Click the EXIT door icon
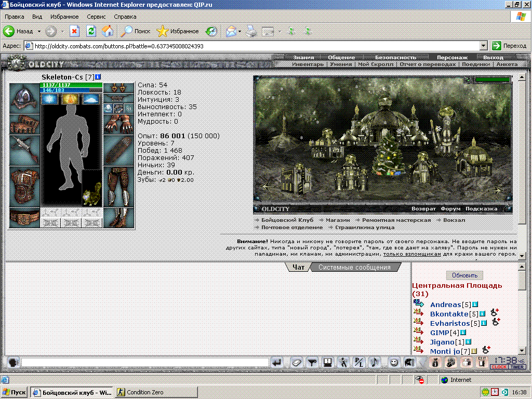 [482, 362]
